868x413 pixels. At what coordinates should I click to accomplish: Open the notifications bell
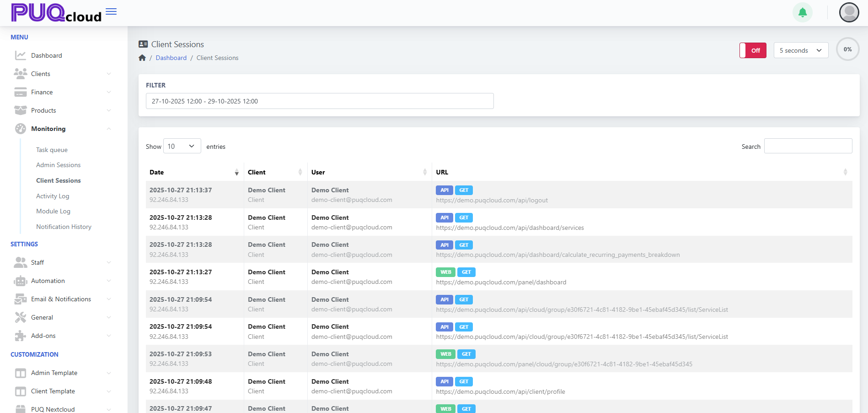(802, 12)
